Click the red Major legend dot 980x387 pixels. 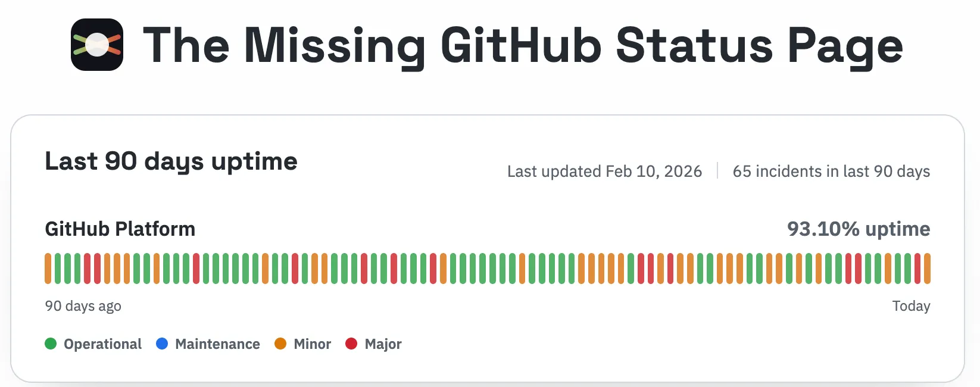pos(352,344)
